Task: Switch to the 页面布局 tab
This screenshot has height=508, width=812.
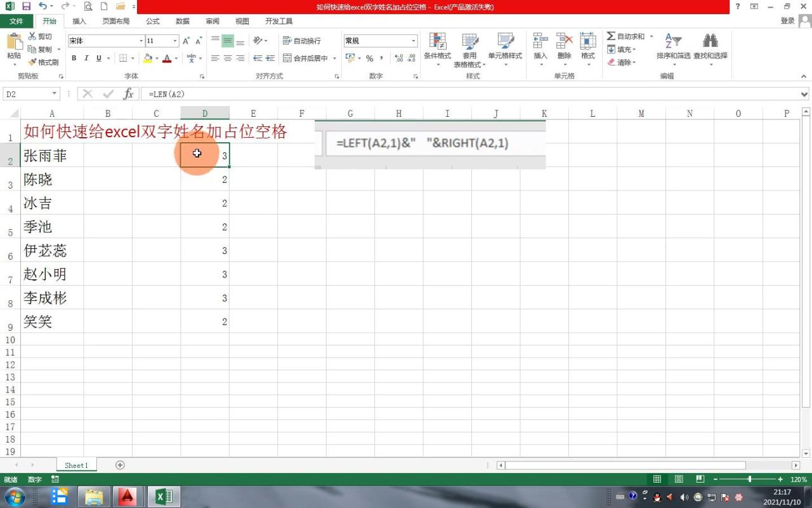Action: [x=116, y=21]
